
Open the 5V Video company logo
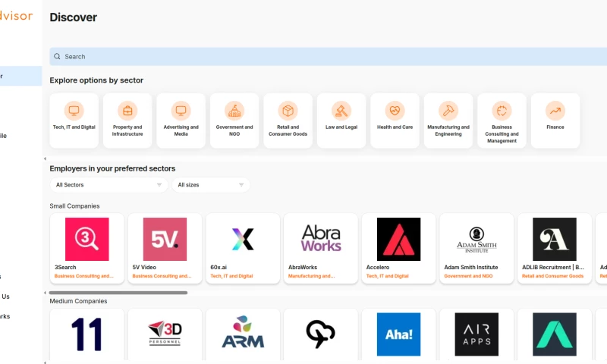click(165, 239)
